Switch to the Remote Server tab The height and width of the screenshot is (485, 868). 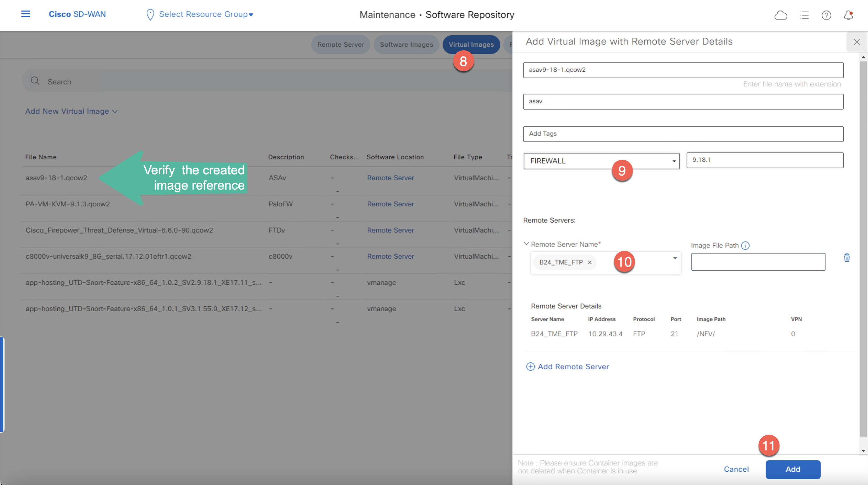(341, 44)
